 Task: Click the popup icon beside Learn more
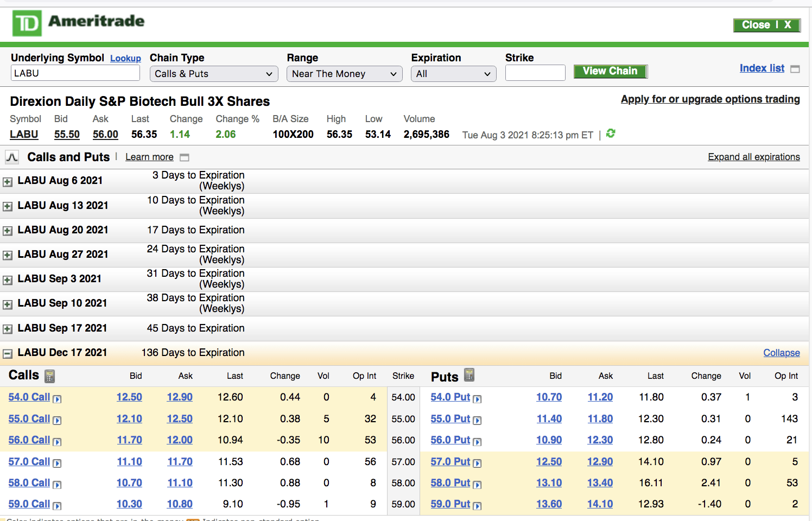(185, 157)
